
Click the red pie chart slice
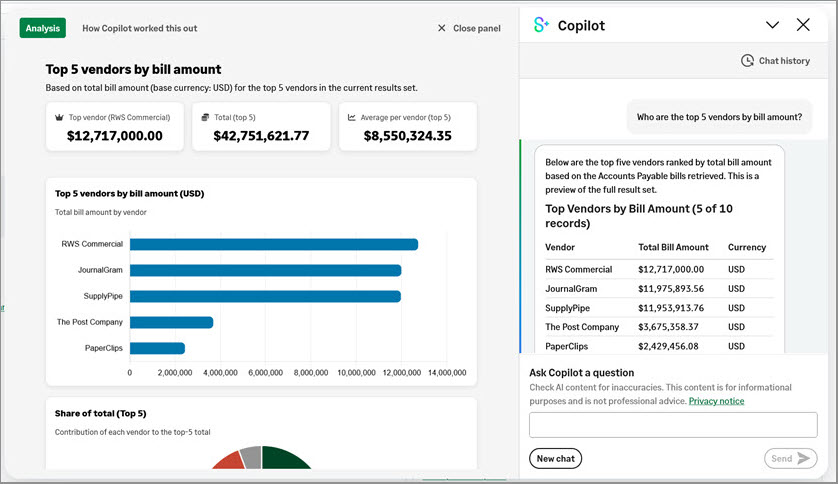coord(230,462)
